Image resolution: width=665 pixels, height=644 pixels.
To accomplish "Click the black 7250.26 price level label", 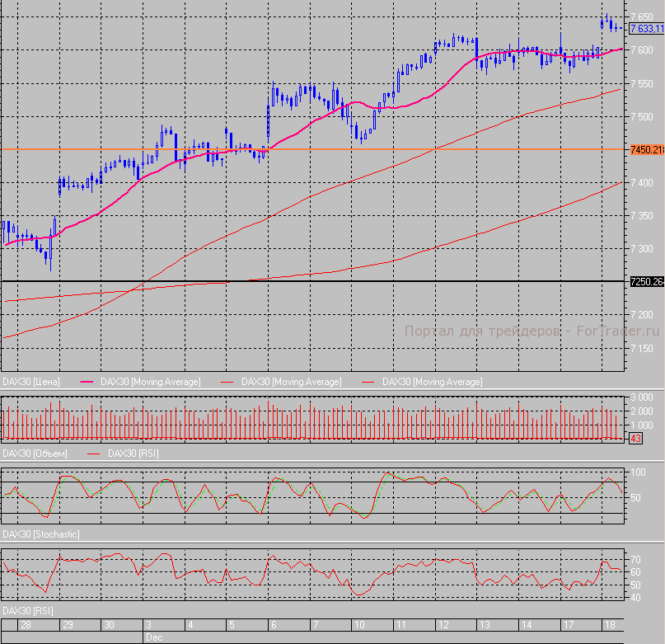I will point(647,282).
